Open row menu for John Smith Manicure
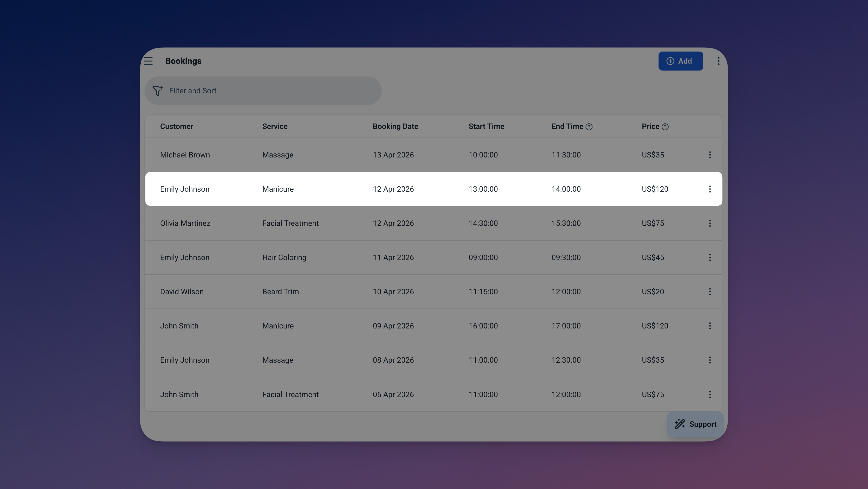Viewport: 868px width, 489px height. point(710,326)
